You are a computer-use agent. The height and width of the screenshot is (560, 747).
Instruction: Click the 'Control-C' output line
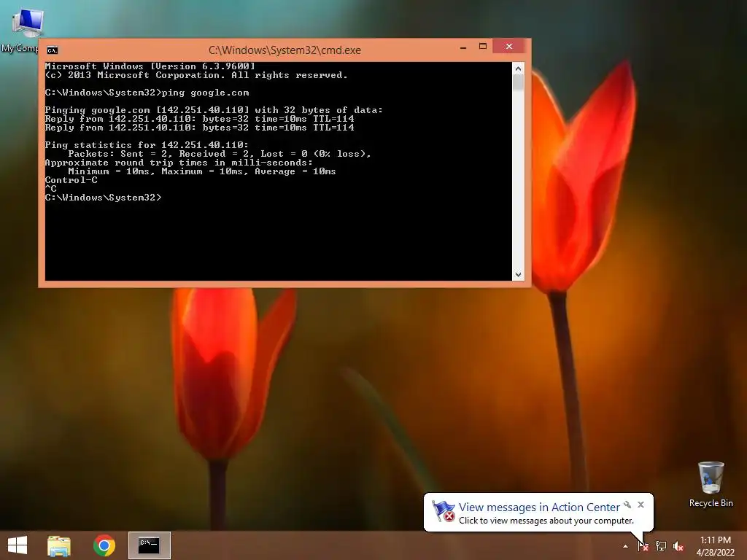[71, 180]
